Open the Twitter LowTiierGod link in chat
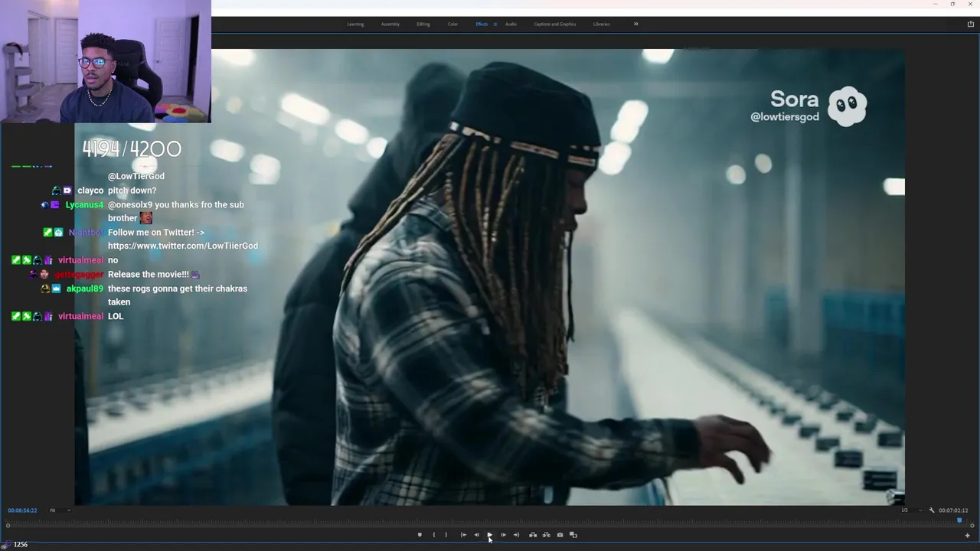The width and height of the screenshot is (980, 551). coord(183,246)
